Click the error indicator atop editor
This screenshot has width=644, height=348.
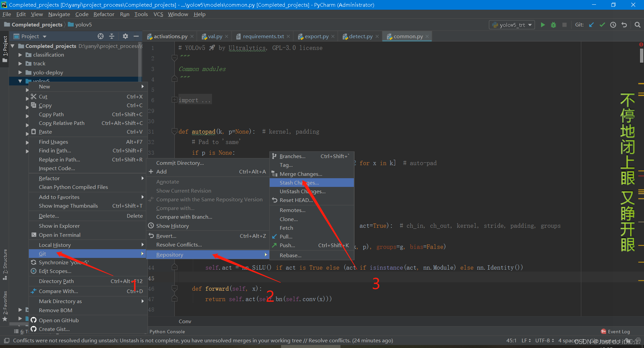pos(641,45)
